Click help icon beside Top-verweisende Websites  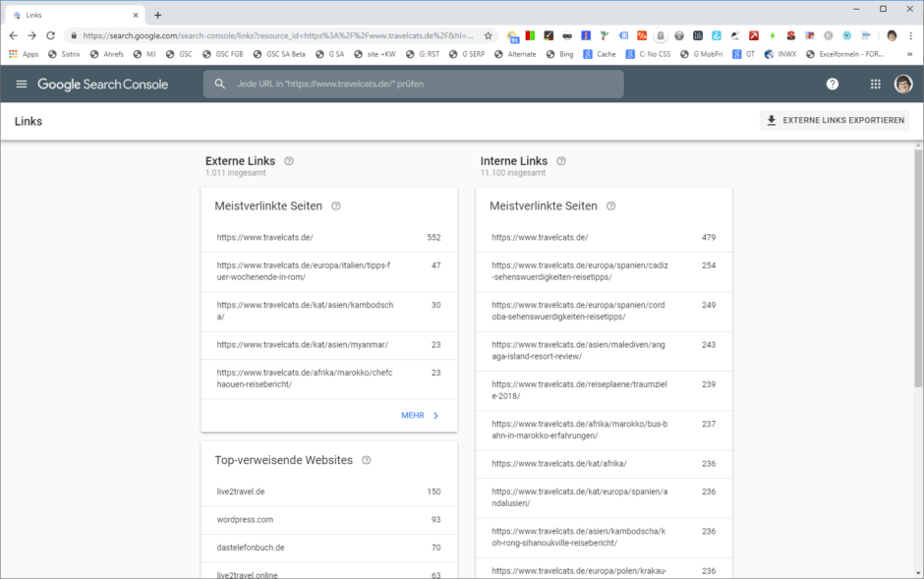coord(366,460)
